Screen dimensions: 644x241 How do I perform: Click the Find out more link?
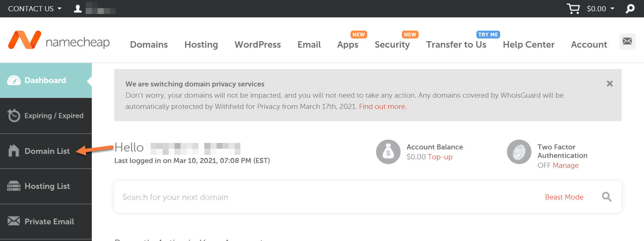pyautogui.click(x=382, y=106)
